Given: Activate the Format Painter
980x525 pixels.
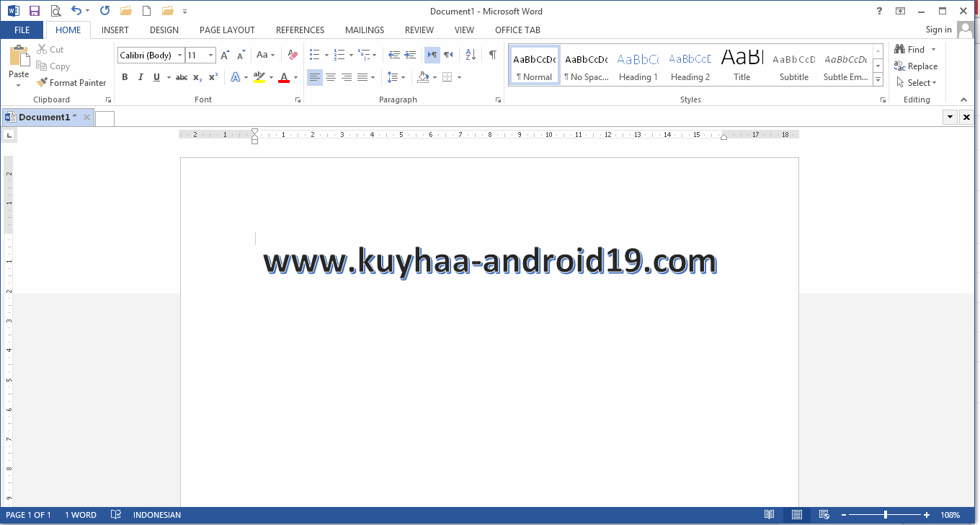Looking at the screenshot, I should (x=71, y=83).
